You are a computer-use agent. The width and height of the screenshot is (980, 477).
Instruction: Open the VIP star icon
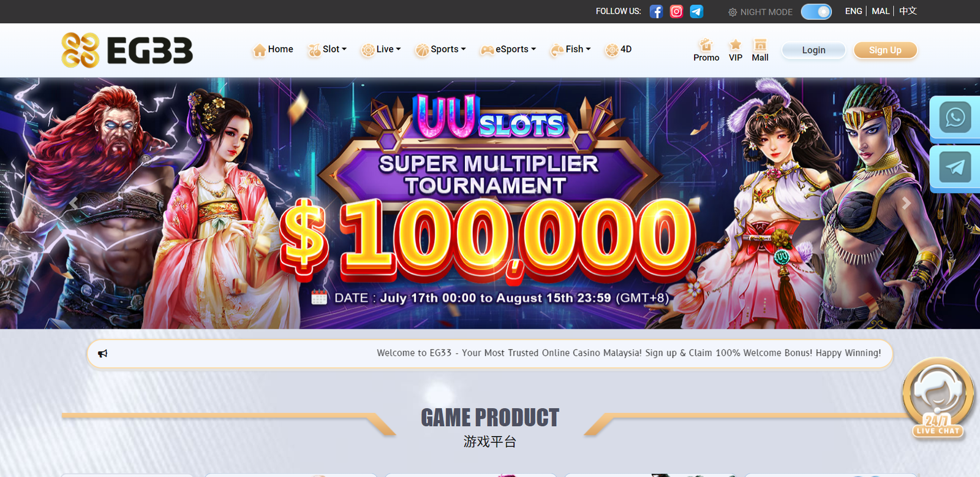[x=736, y=45]
